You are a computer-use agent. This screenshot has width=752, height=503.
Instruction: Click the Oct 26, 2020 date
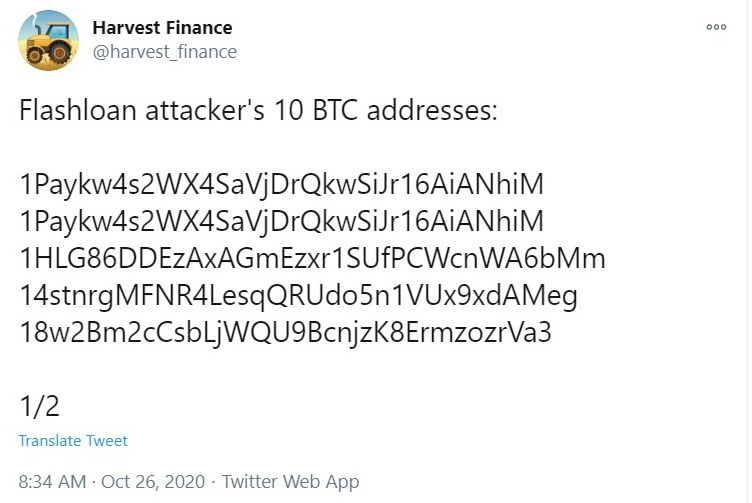point(153,481)
